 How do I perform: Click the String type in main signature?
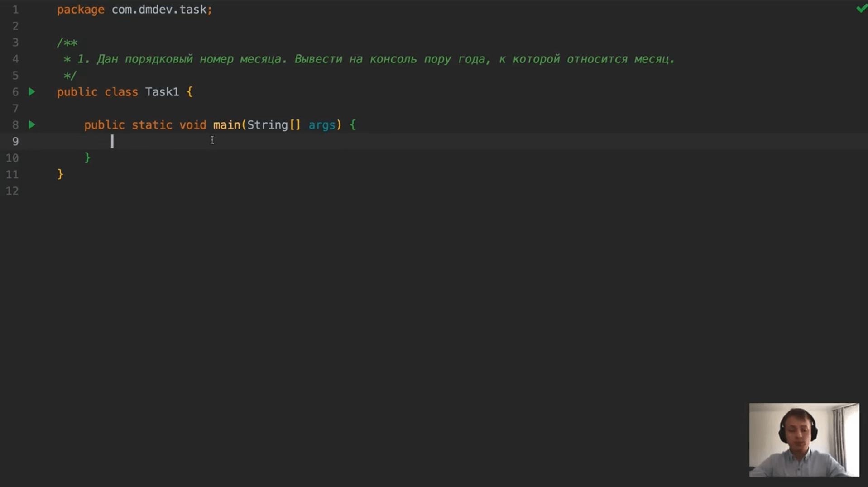point(267,125)
